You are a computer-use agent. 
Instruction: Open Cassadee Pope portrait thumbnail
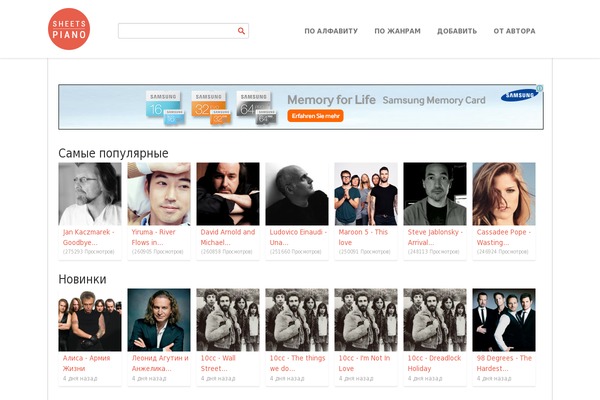pyautogui.click(x=504, y=194)
